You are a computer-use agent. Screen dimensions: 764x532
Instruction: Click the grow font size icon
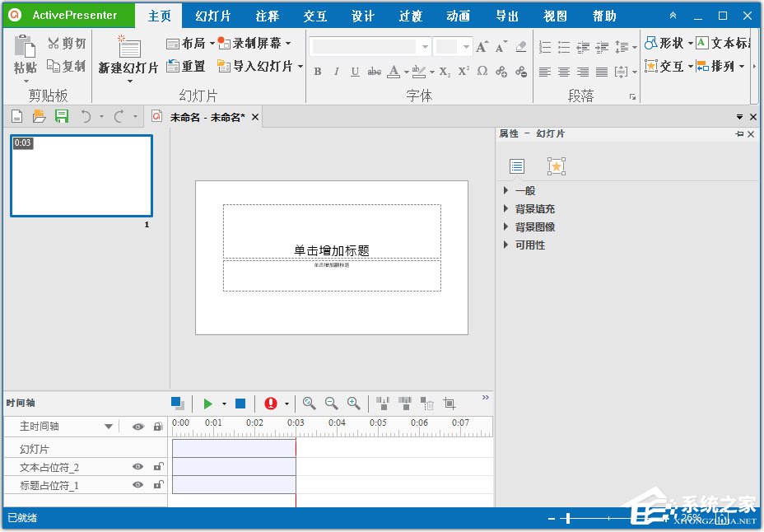[482, 47]
